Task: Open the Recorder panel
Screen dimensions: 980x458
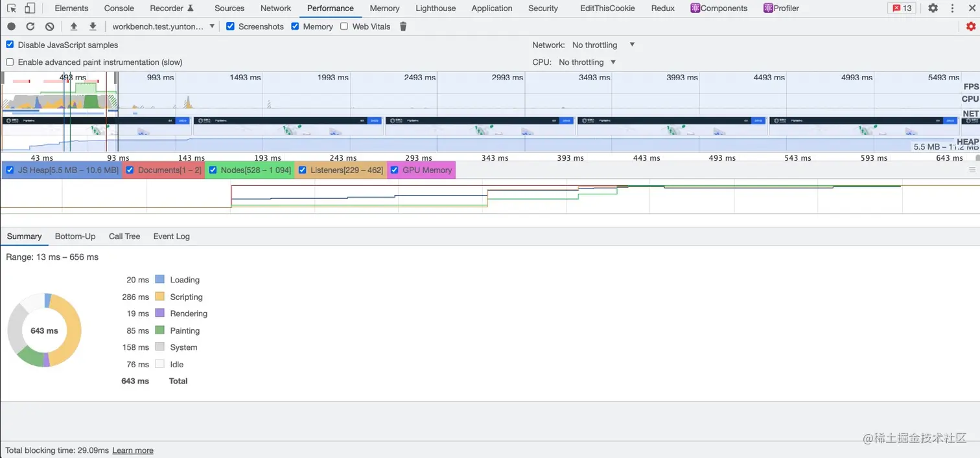Action: tap(172, 8)
